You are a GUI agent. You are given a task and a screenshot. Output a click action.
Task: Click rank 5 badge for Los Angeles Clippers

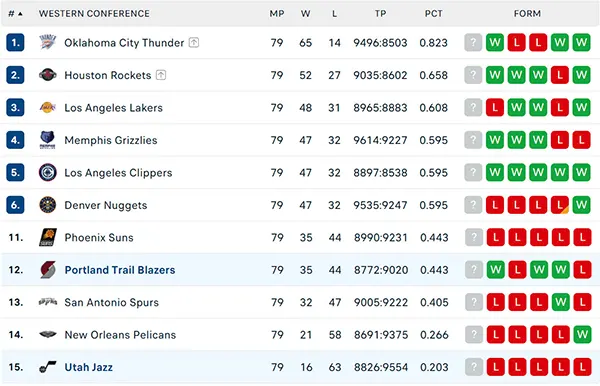(15, 173)
